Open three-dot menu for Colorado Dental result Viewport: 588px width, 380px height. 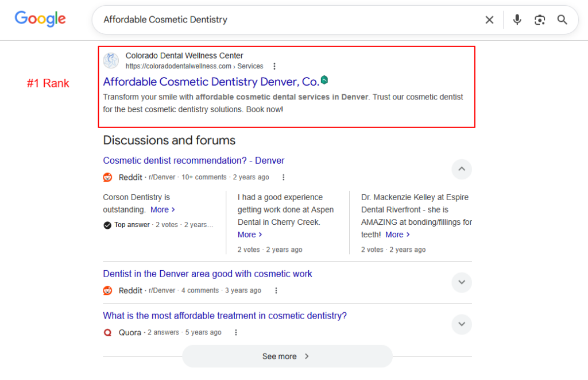274,66
